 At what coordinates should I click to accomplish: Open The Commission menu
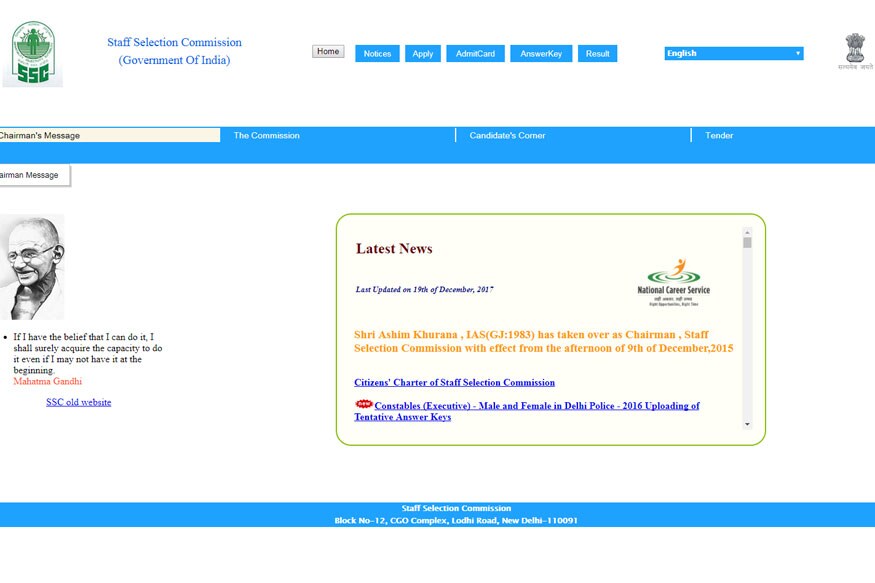(x=338, y=135)
